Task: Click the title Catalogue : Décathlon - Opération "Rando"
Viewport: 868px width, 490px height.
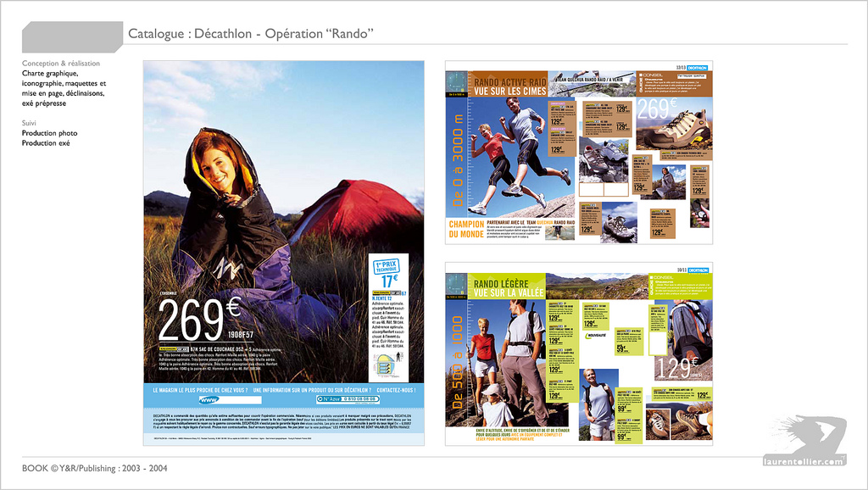Action: [x=250, y=34]
